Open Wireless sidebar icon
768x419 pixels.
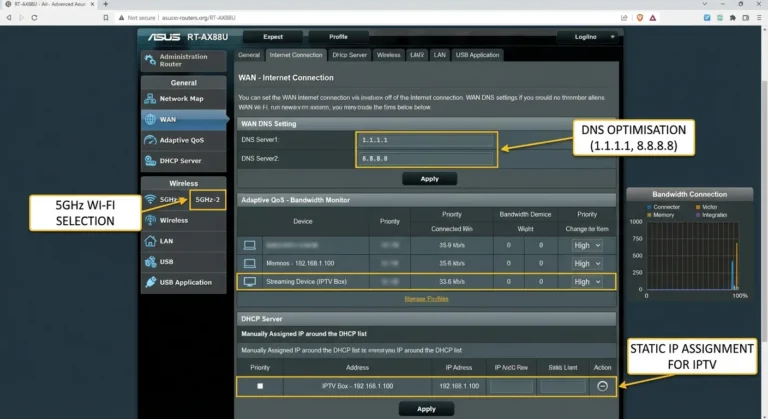(x=150, y=221)
